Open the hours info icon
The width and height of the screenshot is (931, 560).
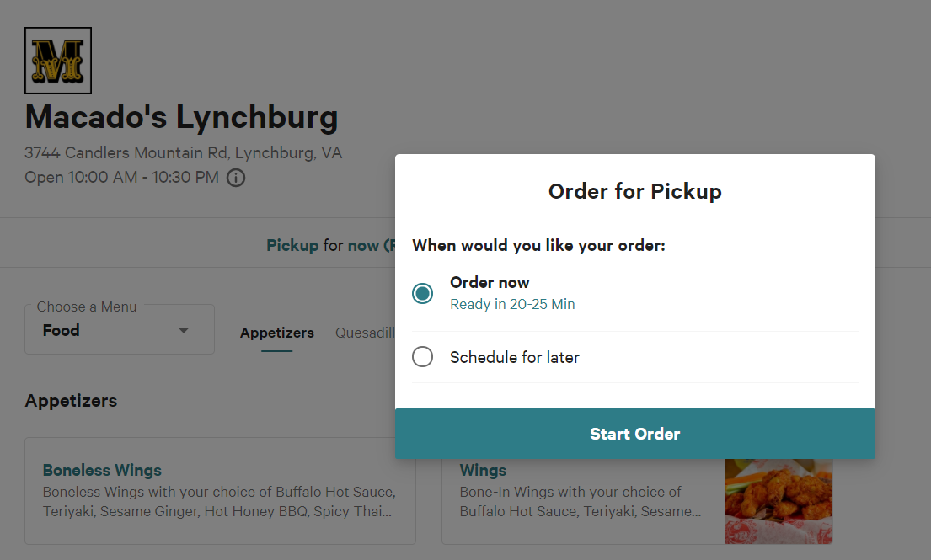236,178
